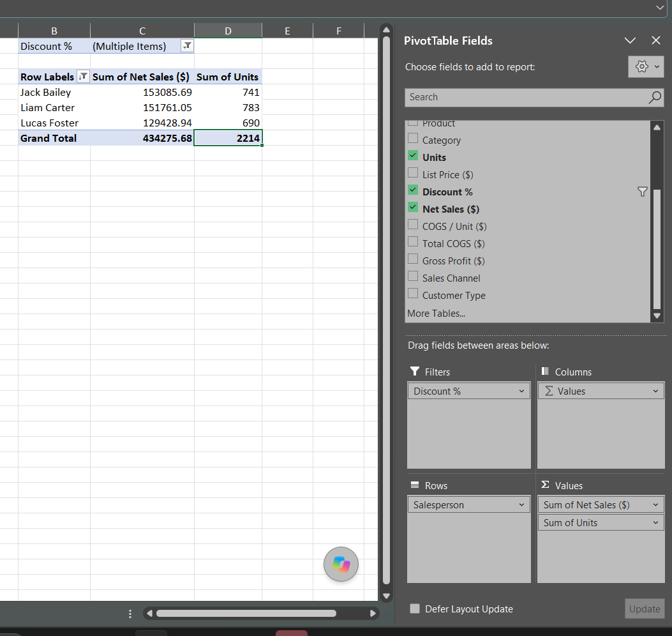Open the dropdown arrow beside the gear Tools button
Image resolution: width=672 pixels, height=636 pixels.
657,66
